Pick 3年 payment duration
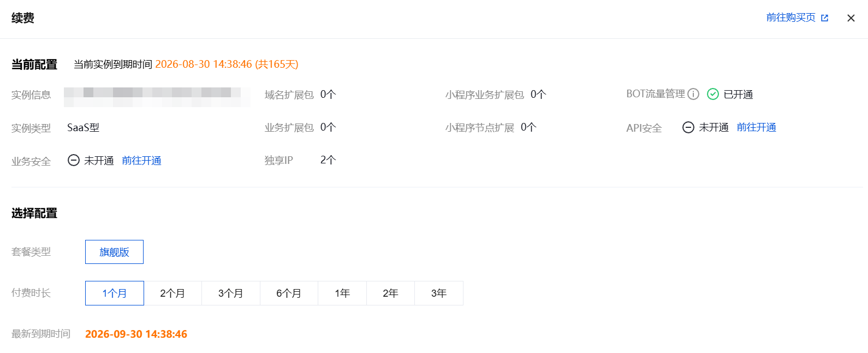 (x=439, y=293)
